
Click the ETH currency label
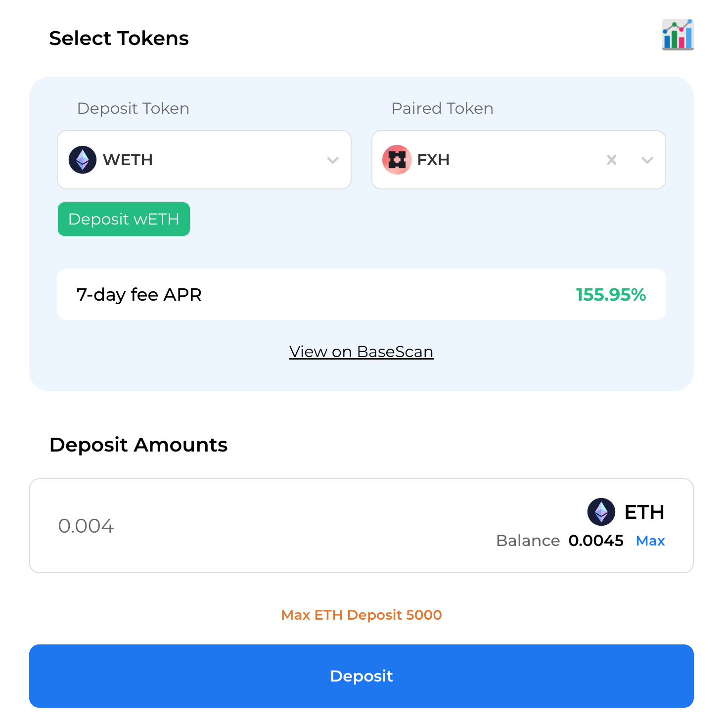coord(644,512)
